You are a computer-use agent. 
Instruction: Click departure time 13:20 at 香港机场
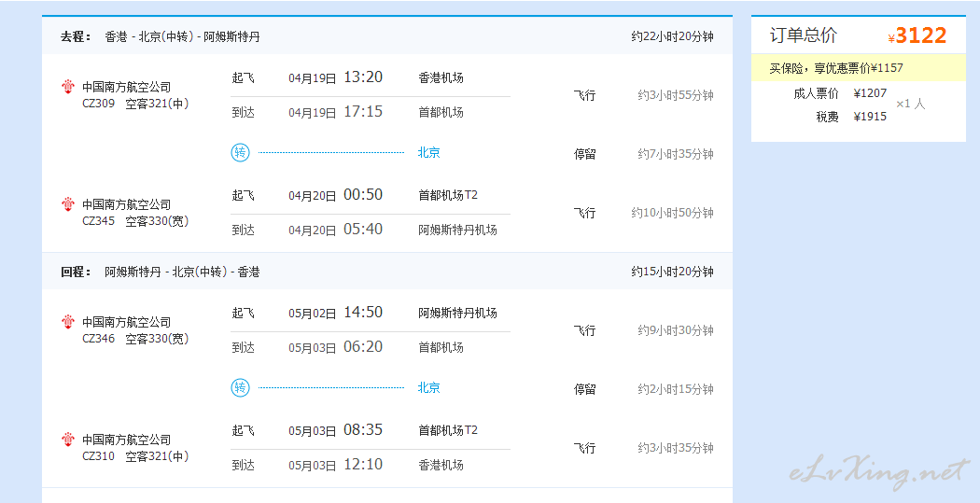pyautogui.click(x=363, y=77)
